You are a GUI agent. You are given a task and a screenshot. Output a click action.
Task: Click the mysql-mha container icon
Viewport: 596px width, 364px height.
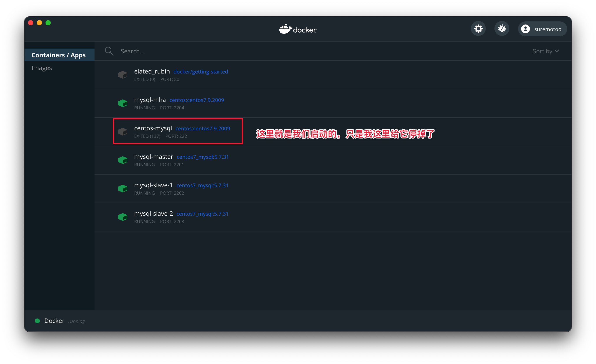[x=123, y=103]
